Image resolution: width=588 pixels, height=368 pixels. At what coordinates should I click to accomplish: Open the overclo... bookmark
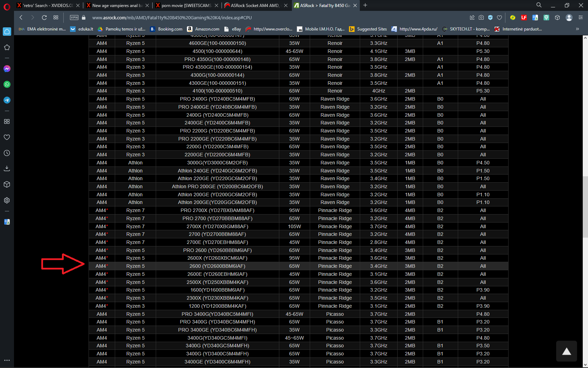[x=269, y=29]
